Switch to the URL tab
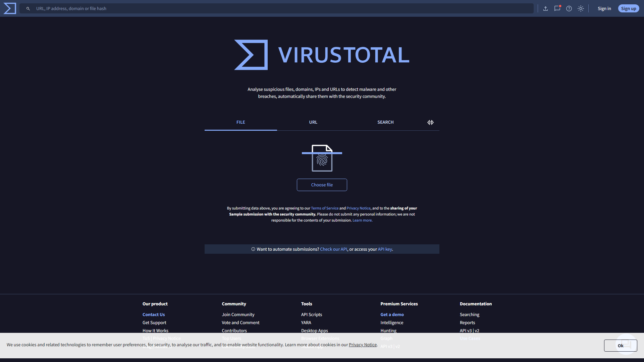 pyautogui.click(x=313, y=122)
